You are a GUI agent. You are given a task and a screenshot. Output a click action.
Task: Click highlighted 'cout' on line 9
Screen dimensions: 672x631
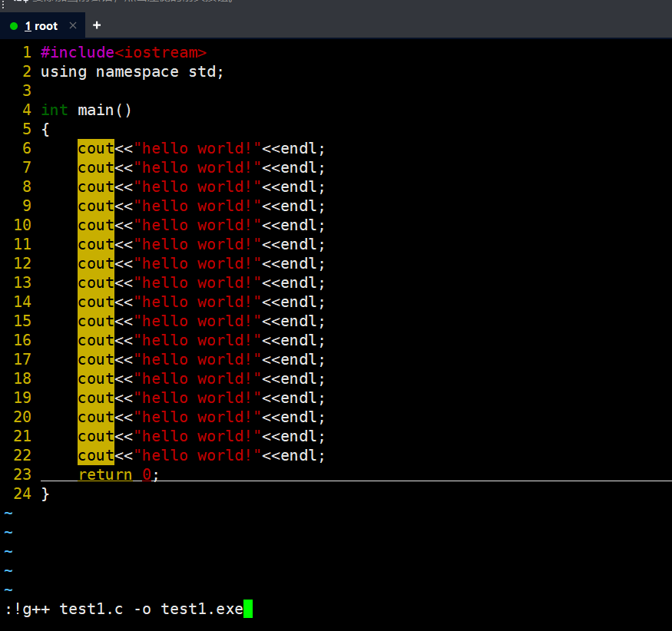pos(96,206)
